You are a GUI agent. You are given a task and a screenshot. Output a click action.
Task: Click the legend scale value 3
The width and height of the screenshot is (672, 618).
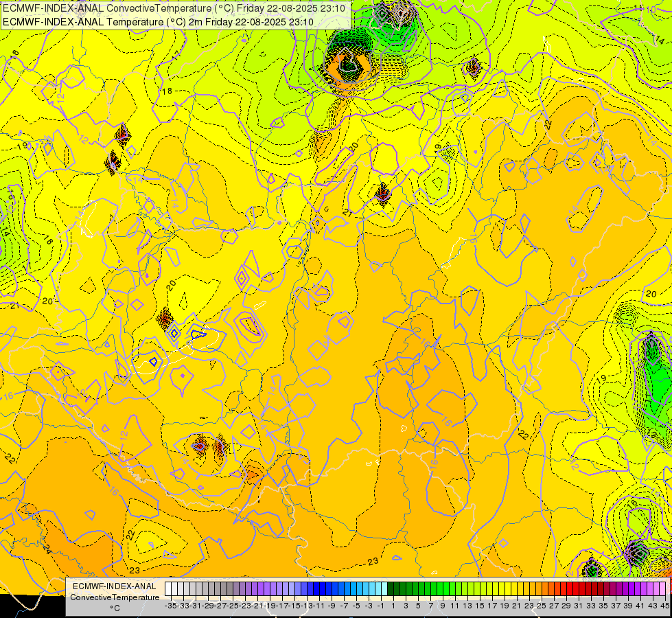coord(406,606)
